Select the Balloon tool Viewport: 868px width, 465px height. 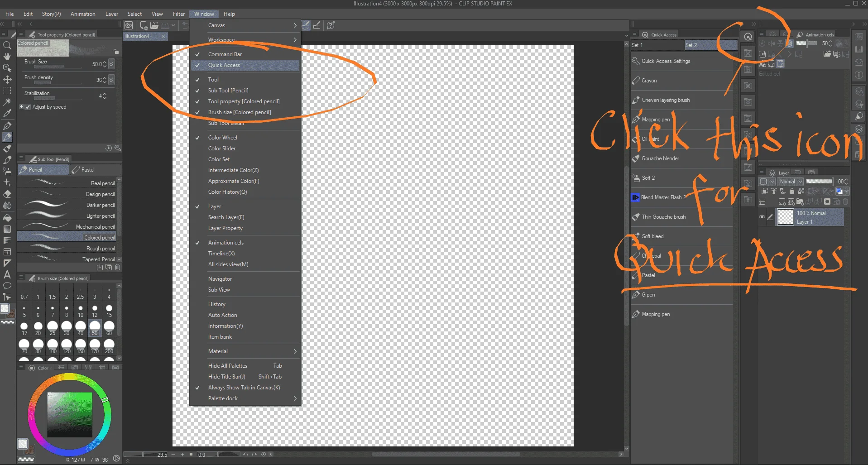[x=7, y=286]
